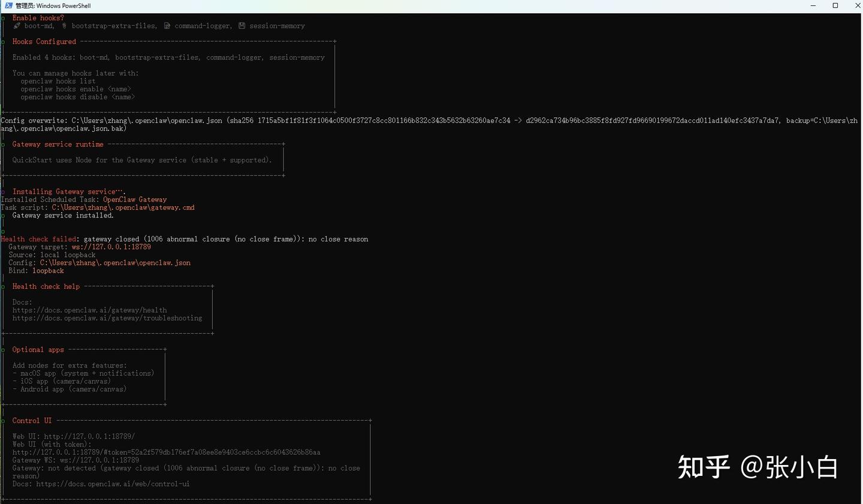Viewport: 863px width, 504px height.
Task: Click the "Hooks Configured" heading
Action: pyautogui.click(x=44, y=41)
